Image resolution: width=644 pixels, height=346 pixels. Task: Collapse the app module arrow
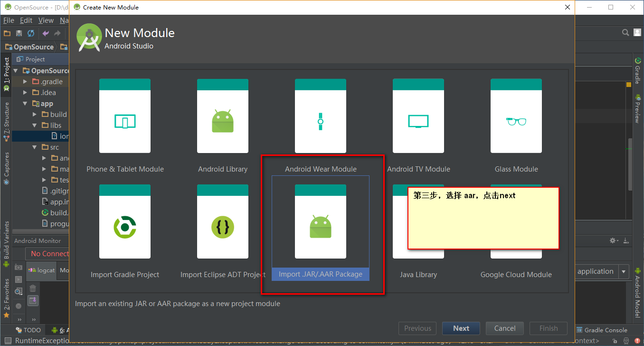pos(26,104)
